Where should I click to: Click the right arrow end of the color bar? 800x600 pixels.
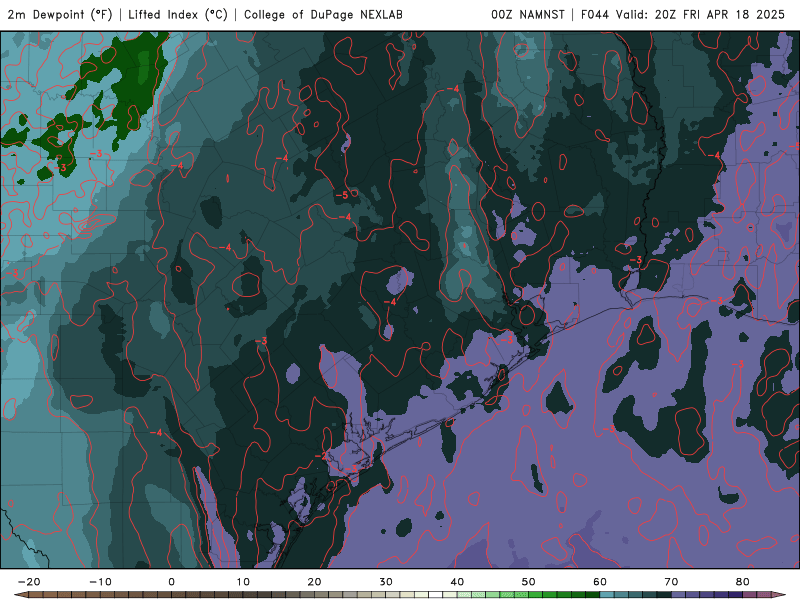click(779, 595)
